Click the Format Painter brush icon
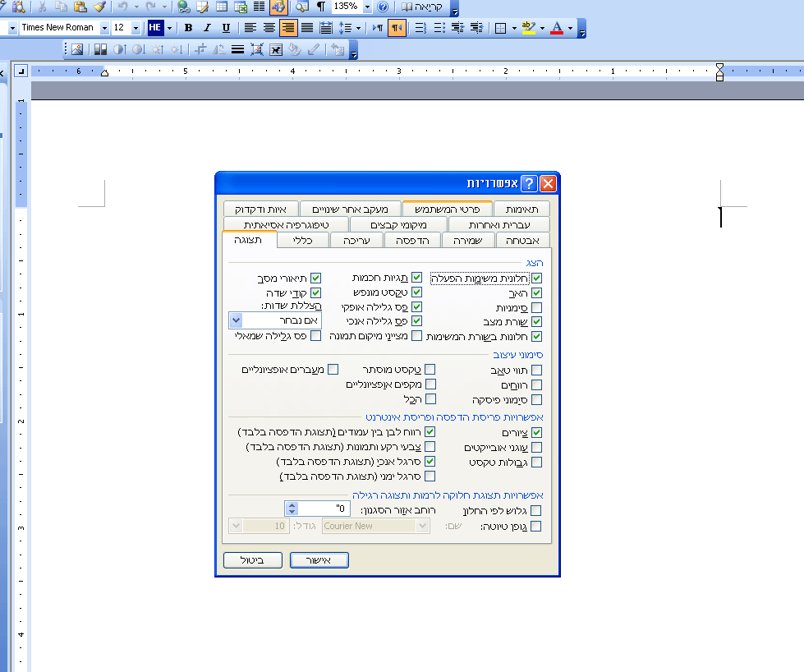This screenshot has height=672, width=804. (99, 7)
